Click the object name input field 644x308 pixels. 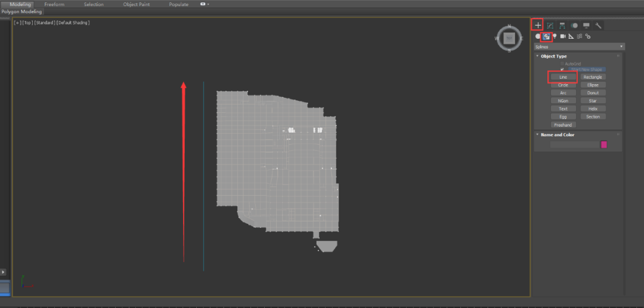pyautogui.click(x=575, y=144)
